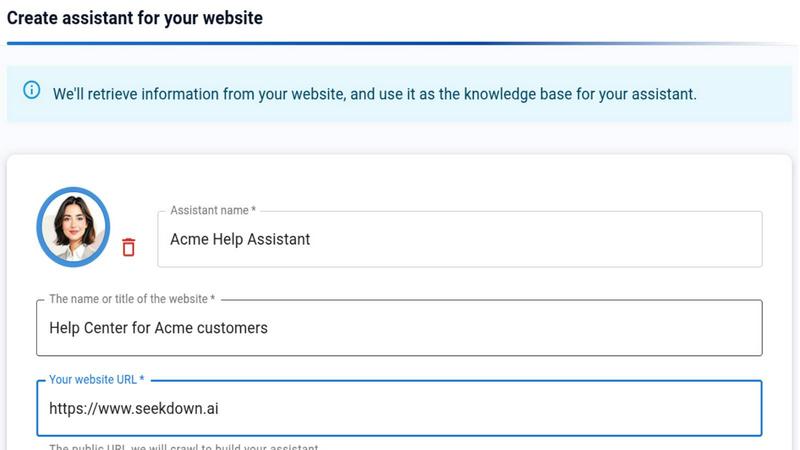Click the public URL crawl helper text
The image size is (800, 450).
(x=184, y=446)
